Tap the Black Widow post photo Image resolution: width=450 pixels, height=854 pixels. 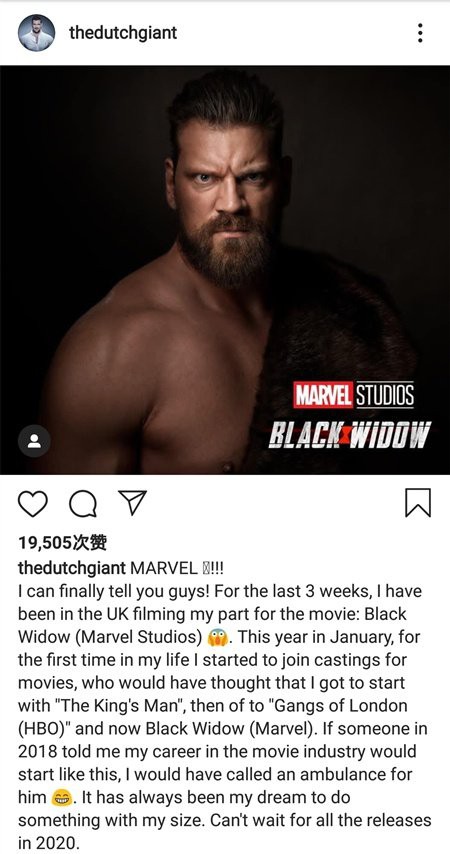(x=225, y=270)
